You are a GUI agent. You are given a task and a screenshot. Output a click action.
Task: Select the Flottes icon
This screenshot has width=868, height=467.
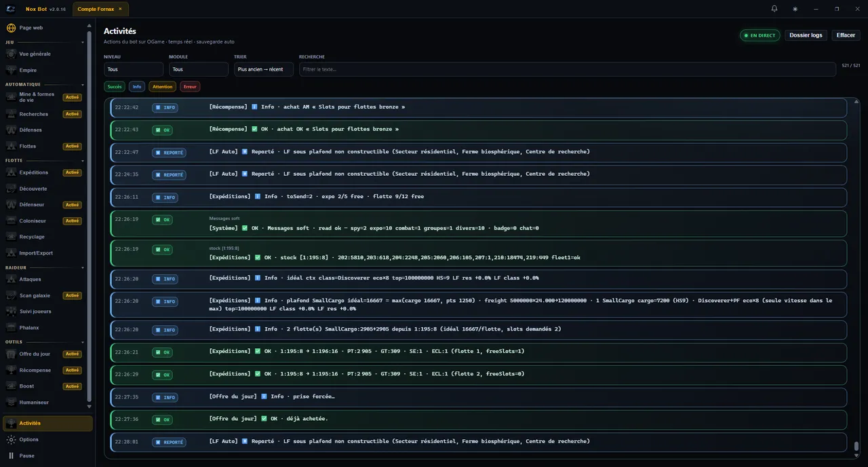(11, 146)
